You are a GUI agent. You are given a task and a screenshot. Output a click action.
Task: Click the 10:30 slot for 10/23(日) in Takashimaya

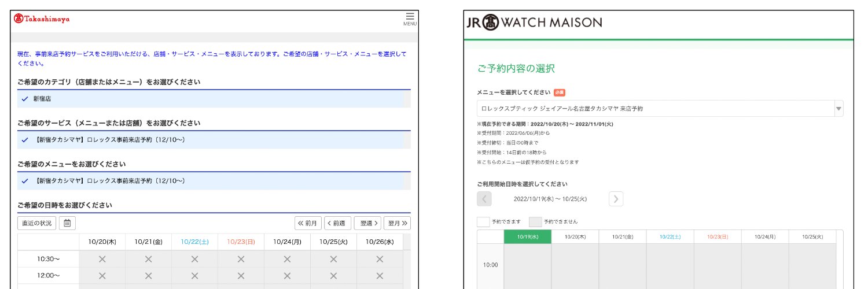point(241,259)
